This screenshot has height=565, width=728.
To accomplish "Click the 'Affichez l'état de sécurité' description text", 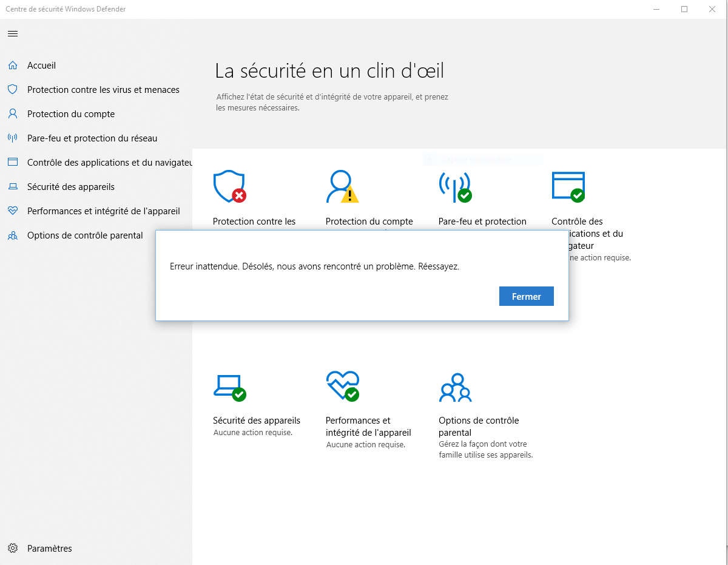I will [332, 102].
